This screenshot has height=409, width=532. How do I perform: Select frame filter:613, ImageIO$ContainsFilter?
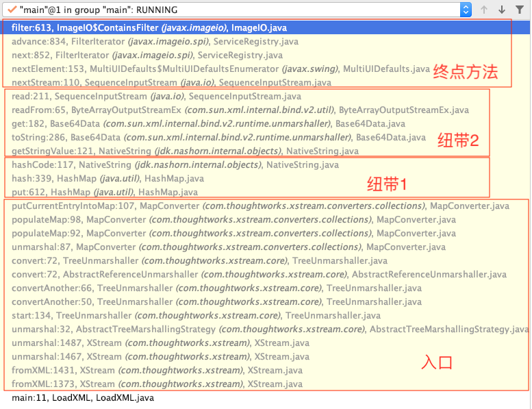pyautogui.click(x=266, y=27)
